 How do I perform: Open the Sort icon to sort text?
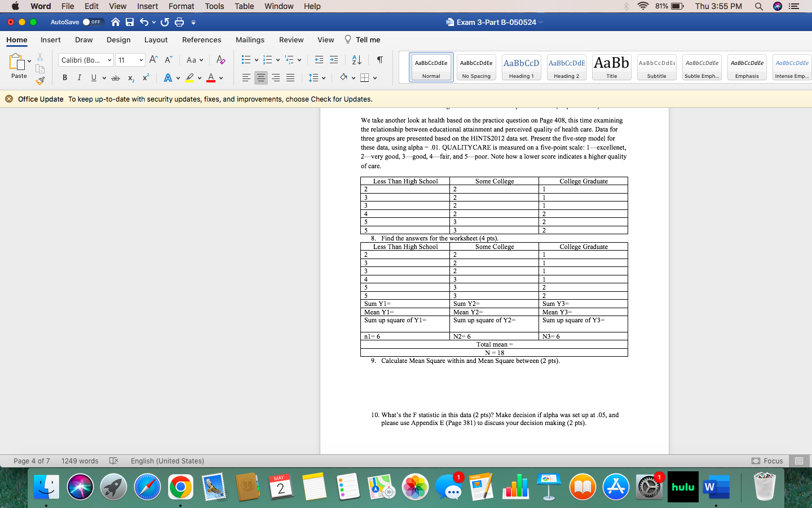356,60
